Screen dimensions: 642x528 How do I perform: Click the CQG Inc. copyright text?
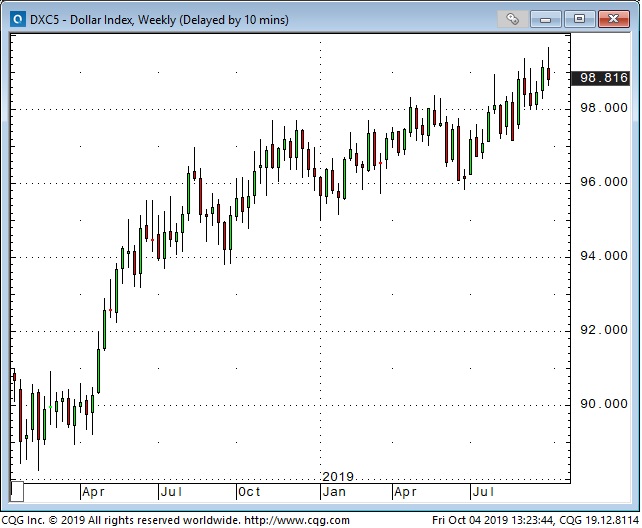(121, 520)
